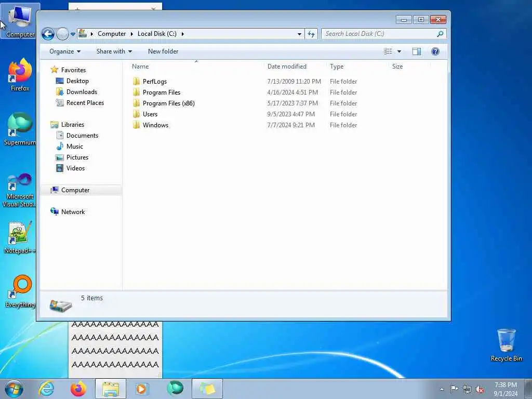The height and width of the screenshot is (399, 532).
Task: Launch Firefox from the taskbar
Action: coord(78,389)
